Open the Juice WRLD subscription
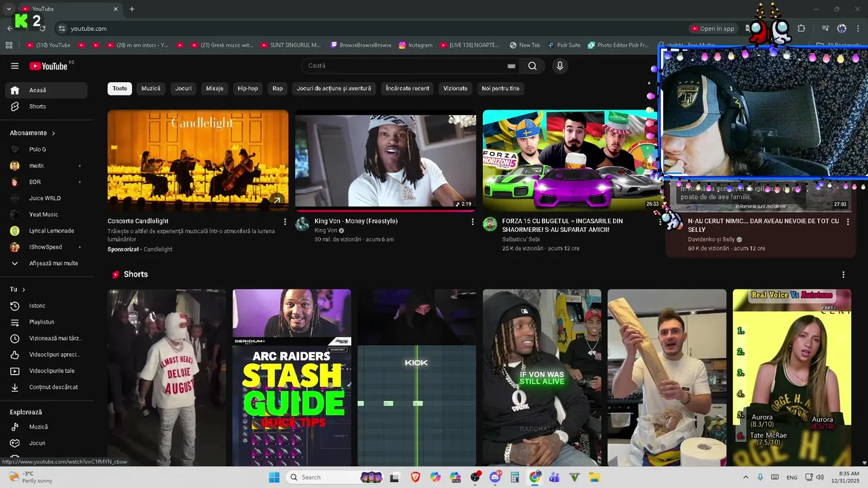The image size is (868, 488). (x=47, y=198)
